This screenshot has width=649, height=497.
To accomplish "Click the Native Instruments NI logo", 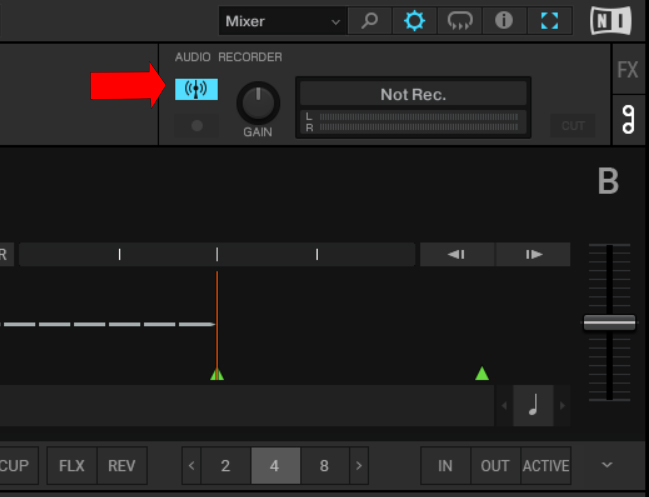I will tap(618, 21).
